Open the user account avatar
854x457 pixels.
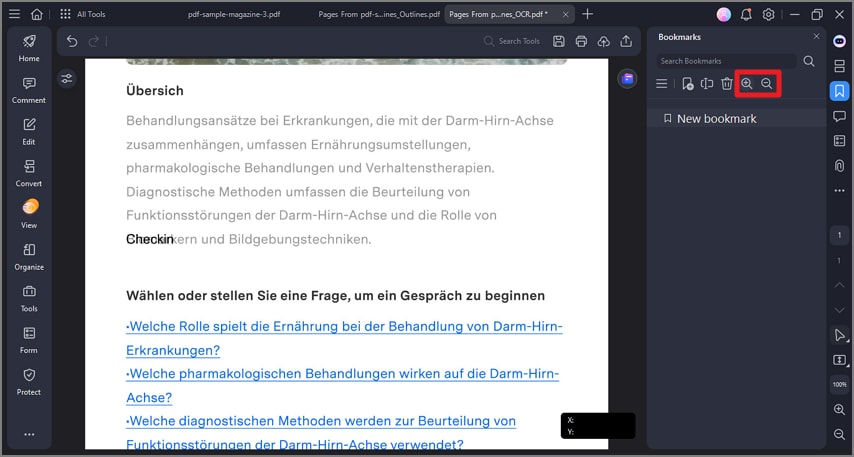723,15
